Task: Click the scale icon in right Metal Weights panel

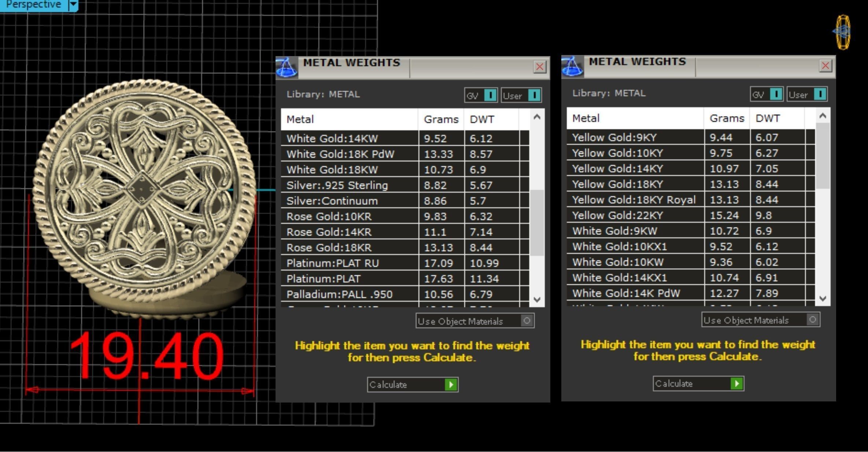Action: (x=572, y=67)
